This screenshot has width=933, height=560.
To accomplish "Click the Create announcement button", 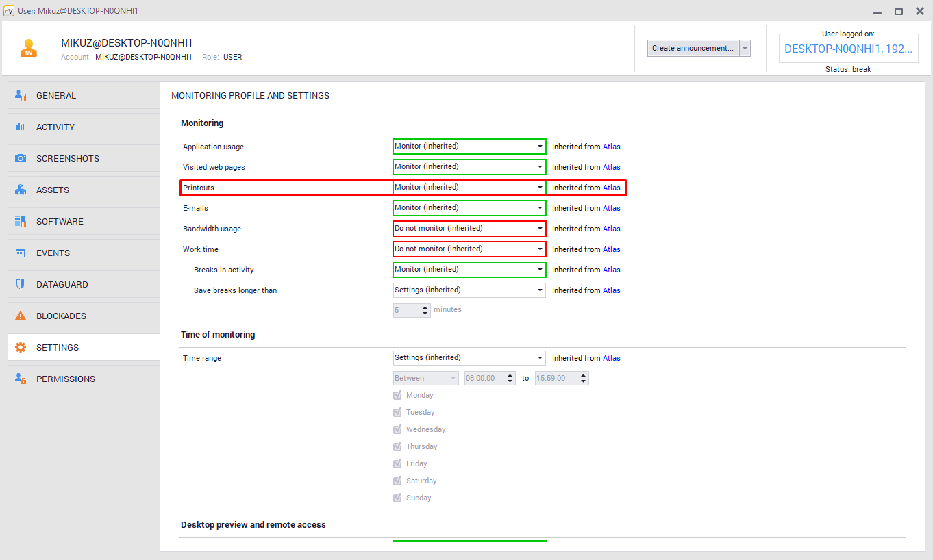I will pos(693,48).
